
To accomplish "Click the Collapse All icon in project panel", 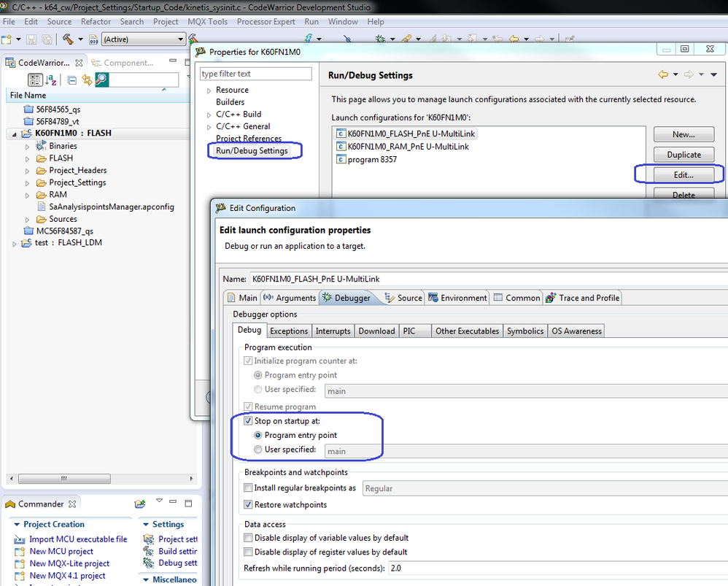I will point(71,80).
